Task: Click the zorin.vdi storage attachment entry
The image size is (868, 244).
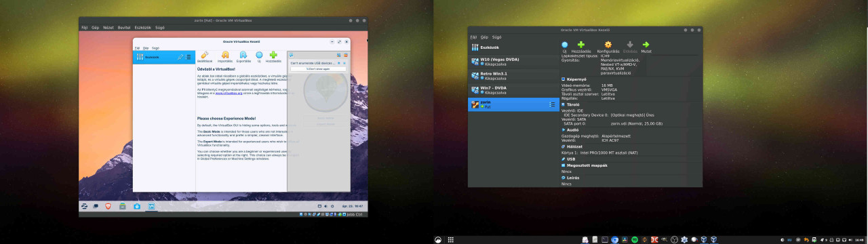Action: 636,123
